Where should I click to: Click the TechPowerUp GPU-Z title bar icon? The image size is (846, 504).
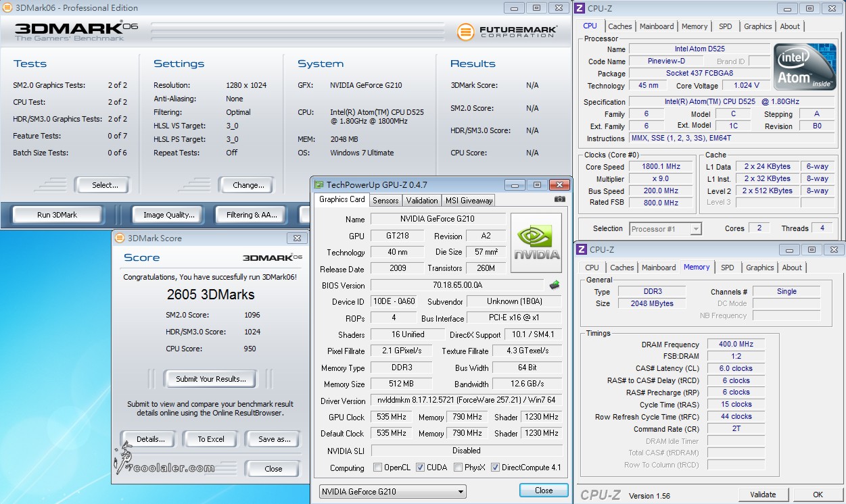pyautogui.click(x=319, y=184)
